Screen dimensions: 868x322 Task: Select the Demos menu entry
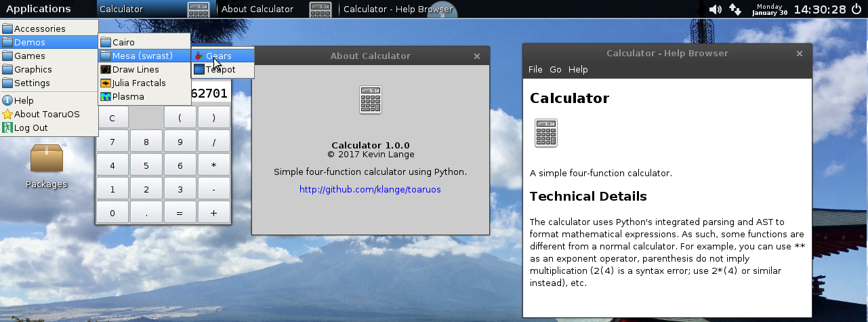point(49,42)
